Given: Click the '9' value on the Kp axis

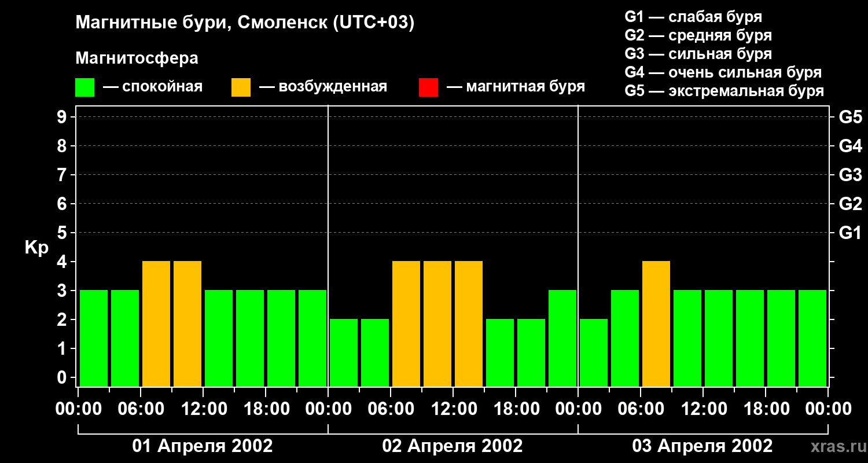Looking at the screenshot, I should click(x=63, y=117).
